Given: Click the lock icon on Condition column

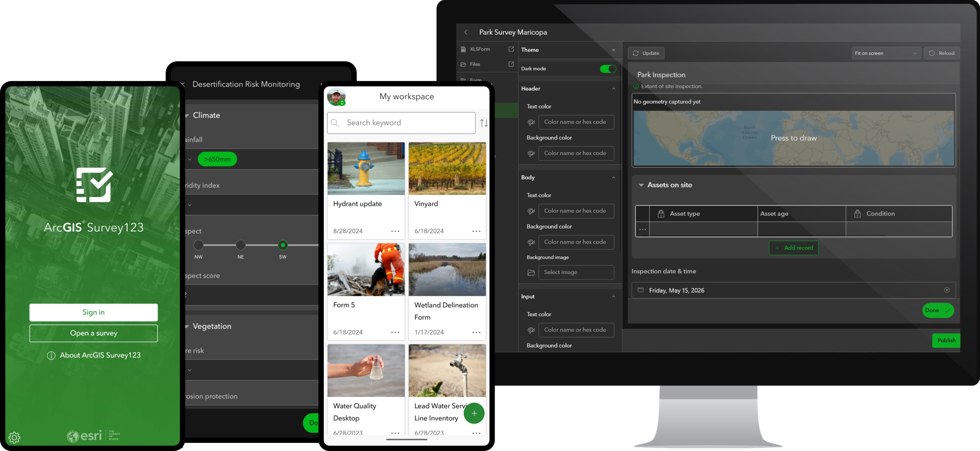Looking at the screenshot, I should 857,213.
